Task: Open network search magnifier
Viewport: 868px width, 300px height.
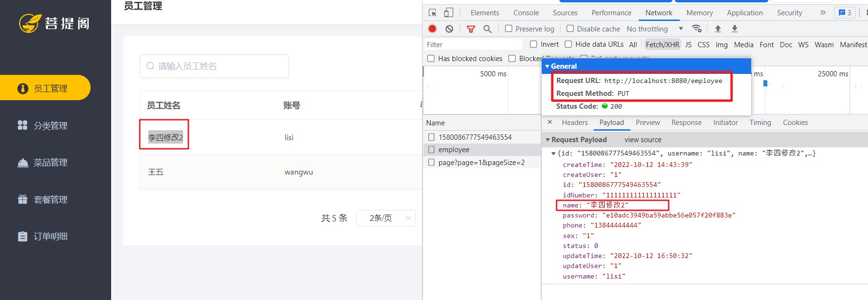Action: tap(487, 29)
